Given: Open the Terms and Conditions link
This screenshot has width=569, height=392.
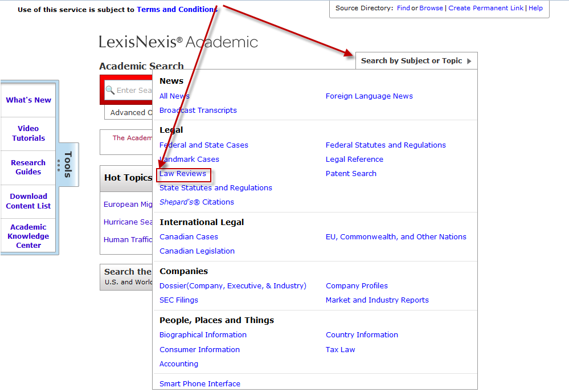Looking at the screenshot, I should coord(177,10).
